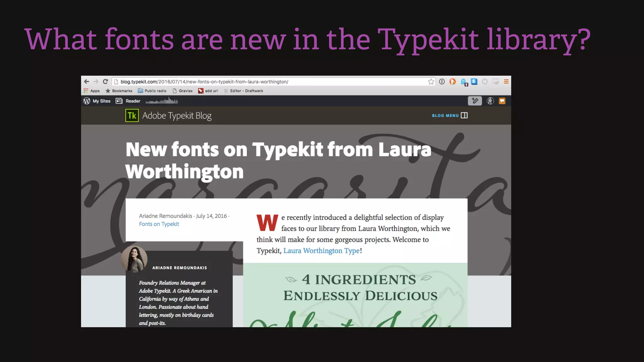This screenshot has width=644, height=362.
Task: Click the 4 Ingredients Endlessly Delicious image
Action: click(x=355, y=295)
